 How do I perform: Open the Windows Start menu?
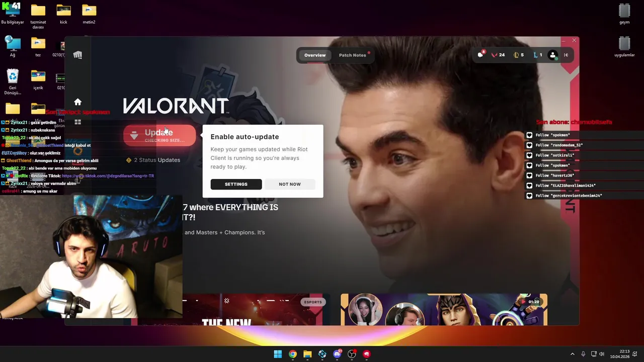278,354
